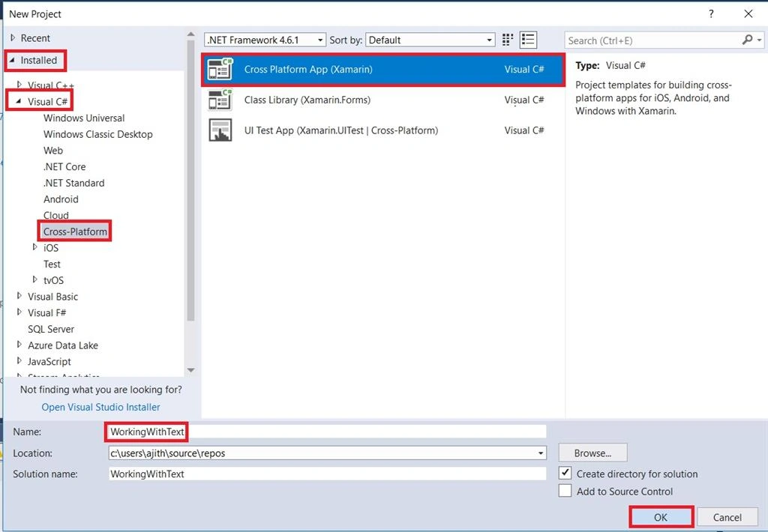Select Class Library (Xamarin.Forms) template icon
Viewport: 768px width, 532px height.
pos(220,100)
